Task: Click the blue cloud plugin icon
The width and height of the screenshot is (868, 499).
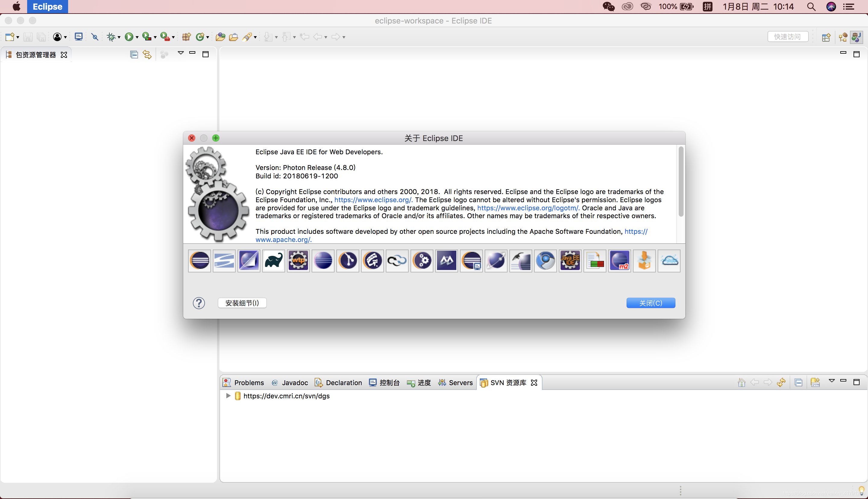Action: [x=669, y=261]
